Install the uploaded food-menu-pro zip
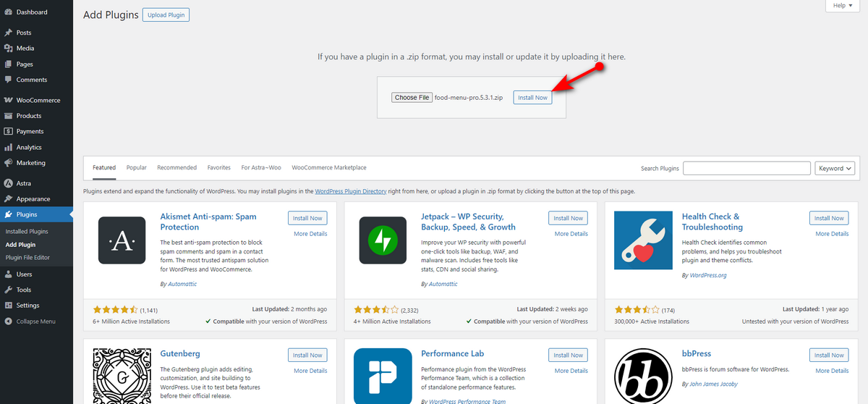Screen dimensions: 868x404 (532, 98)
